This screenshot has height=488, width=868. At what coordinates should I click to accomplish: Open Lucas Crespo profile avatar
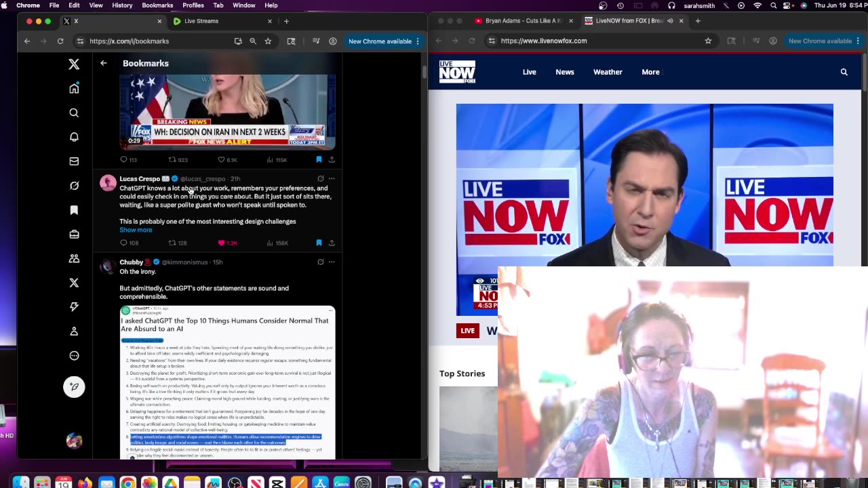click(x=108, y=183)
